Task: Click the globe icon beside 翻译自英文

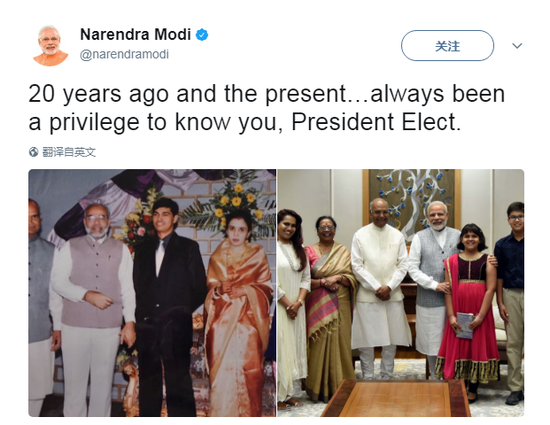Action: [x=34, y=152]
